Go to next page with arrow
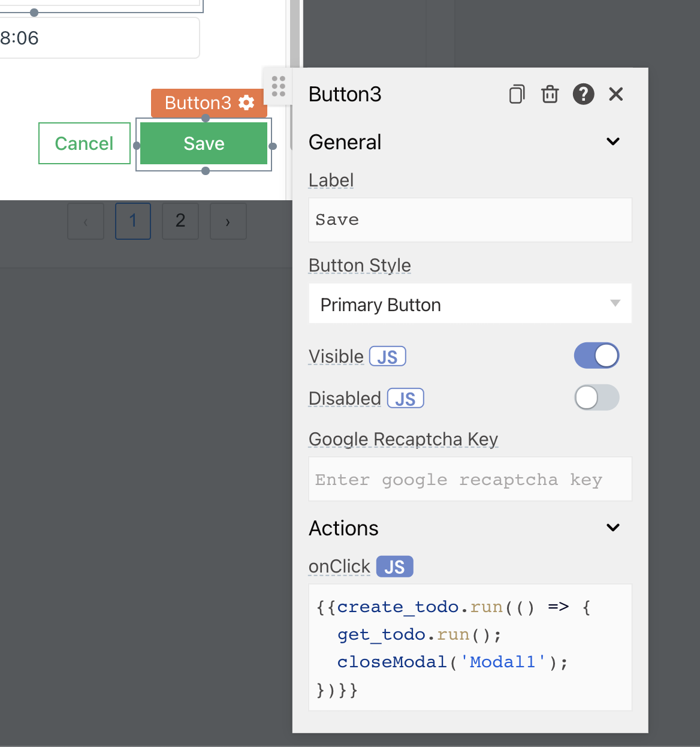Viewport: 700px width, 747px height. click(x=228, y=221)
